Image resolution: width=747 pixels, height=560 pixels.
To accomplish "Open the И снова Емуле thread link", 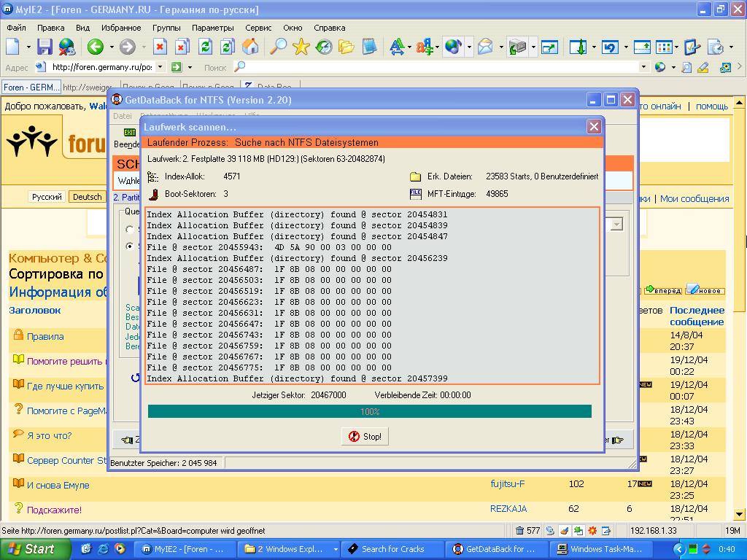I will tap(58, 485).
